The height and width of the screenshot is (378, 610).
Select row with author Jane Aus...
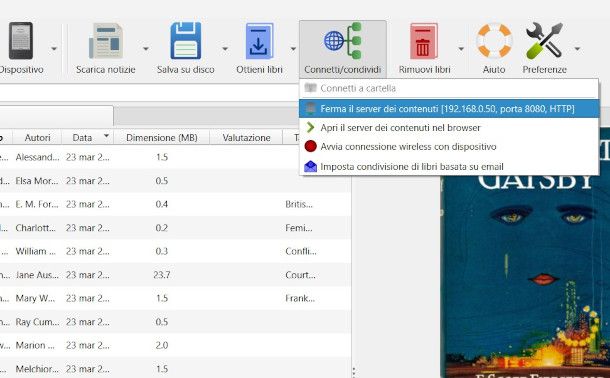[x=175, y=275]
